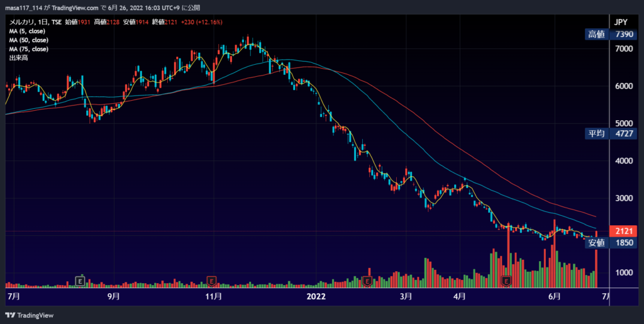Click the red 2121 last price label

pos(623,231)
